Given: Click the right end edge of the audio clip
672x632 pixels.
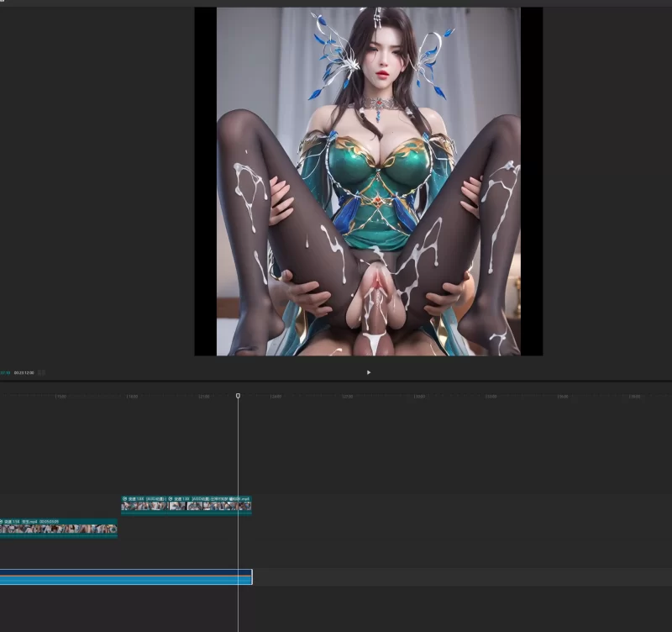Looking at the screenshot, I should (x=251, y=577).
